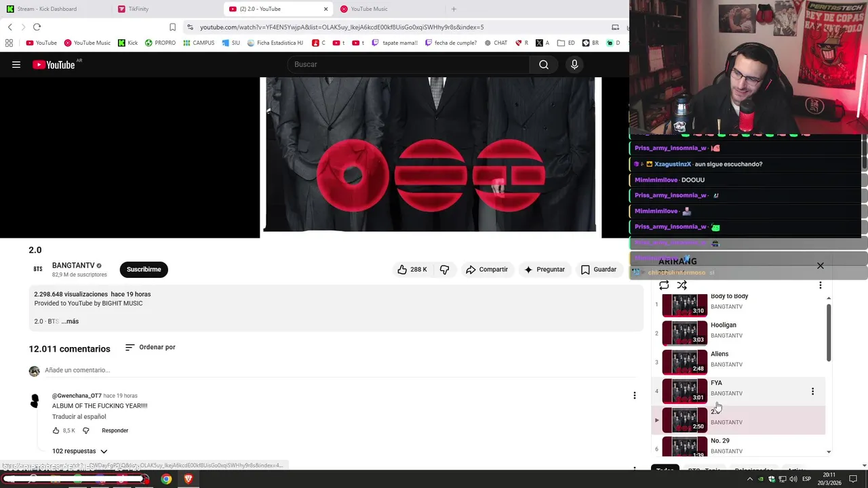
Task: Open Brave browser from the taskbar
Action: [x=189, y=479]
